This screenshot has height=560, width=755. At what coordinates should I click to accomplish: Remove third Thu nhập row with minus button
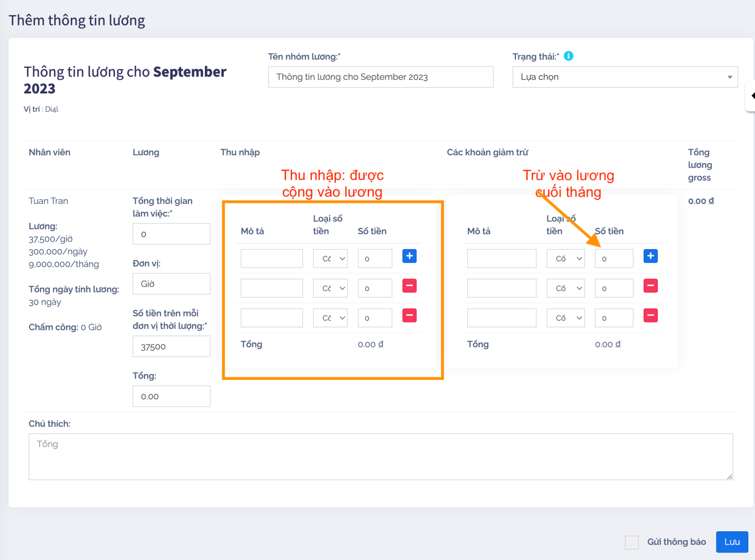[x=409, y=316]
